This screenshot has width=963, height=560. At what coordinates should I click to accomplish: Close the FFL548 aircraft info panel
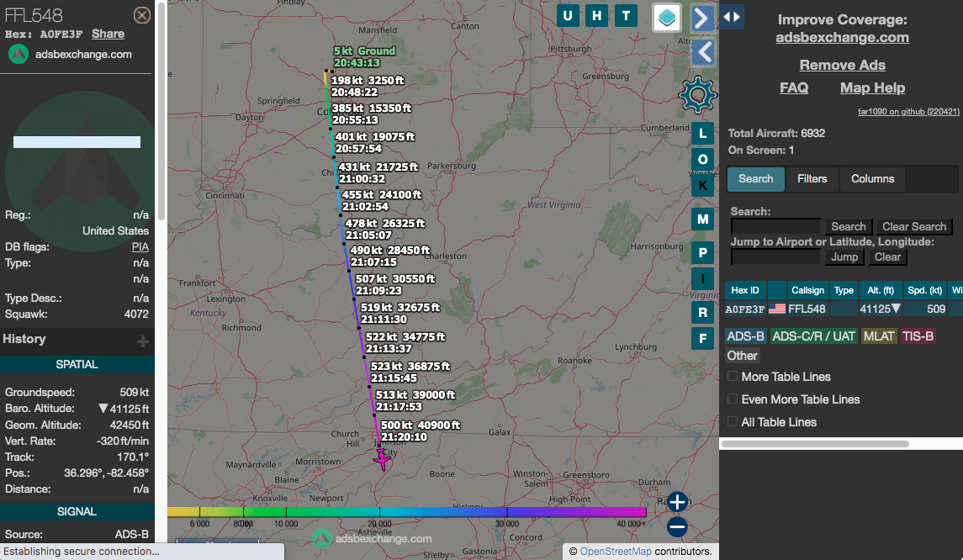coord(142,15)
